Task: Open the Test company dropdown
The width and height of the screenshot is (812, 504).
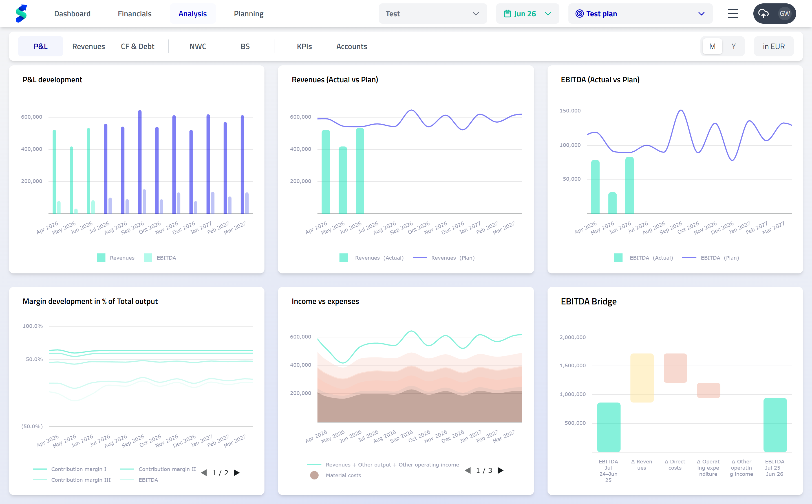Action: [432, 14]
